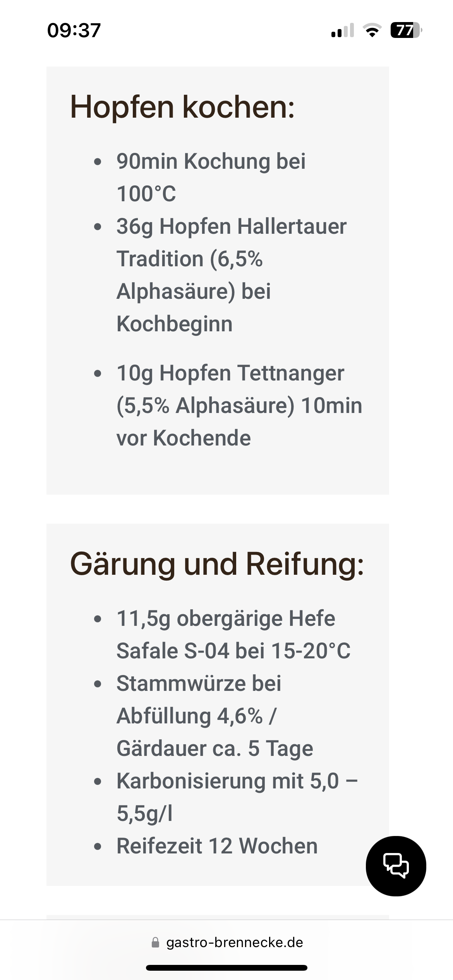Tap the 09:37 clock in status bar
Image resolution: width=453 pixels, height=980 pixels.
click(74, 30)
